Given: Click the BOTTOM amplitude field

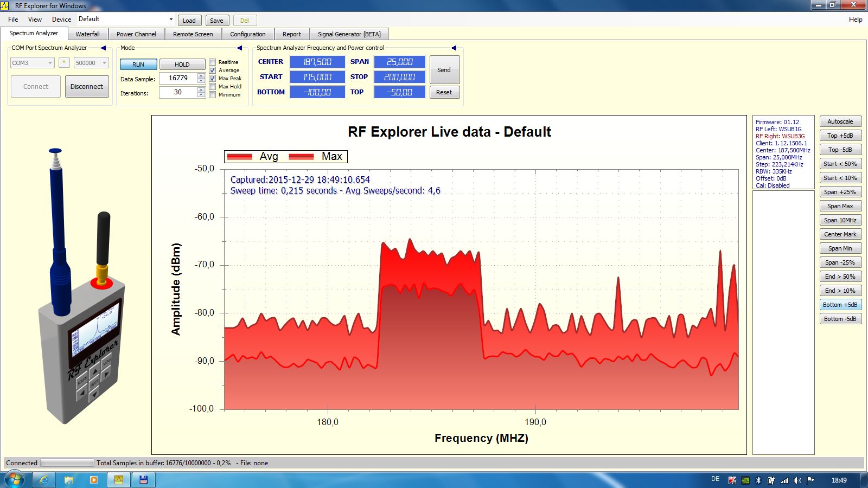Looking at the screenshot, I should 317,92.
